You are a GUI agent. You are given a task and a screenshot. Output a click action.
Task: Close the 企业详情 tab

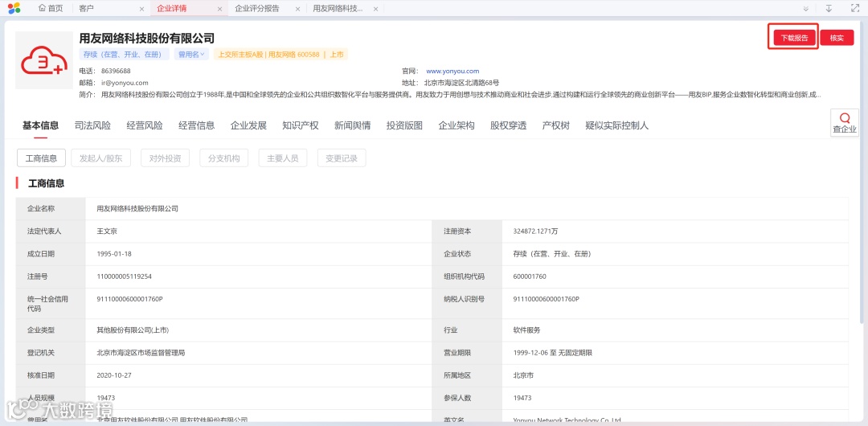[219, 9]
